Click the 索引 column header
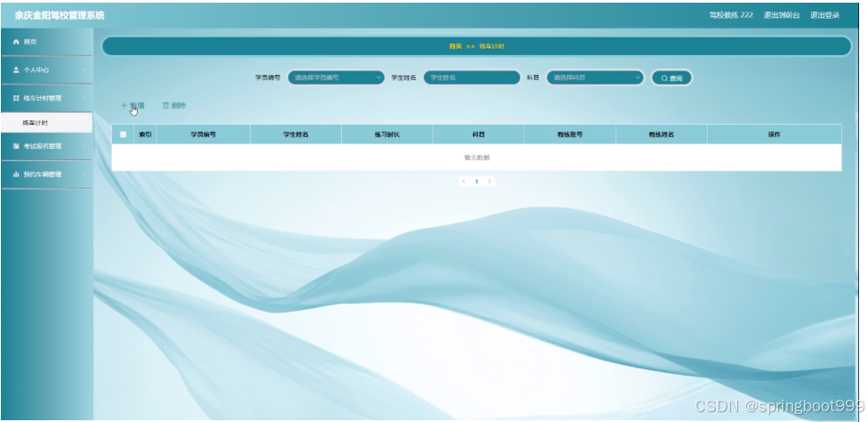Screen dimensions: 868x422 coord(145,134)
